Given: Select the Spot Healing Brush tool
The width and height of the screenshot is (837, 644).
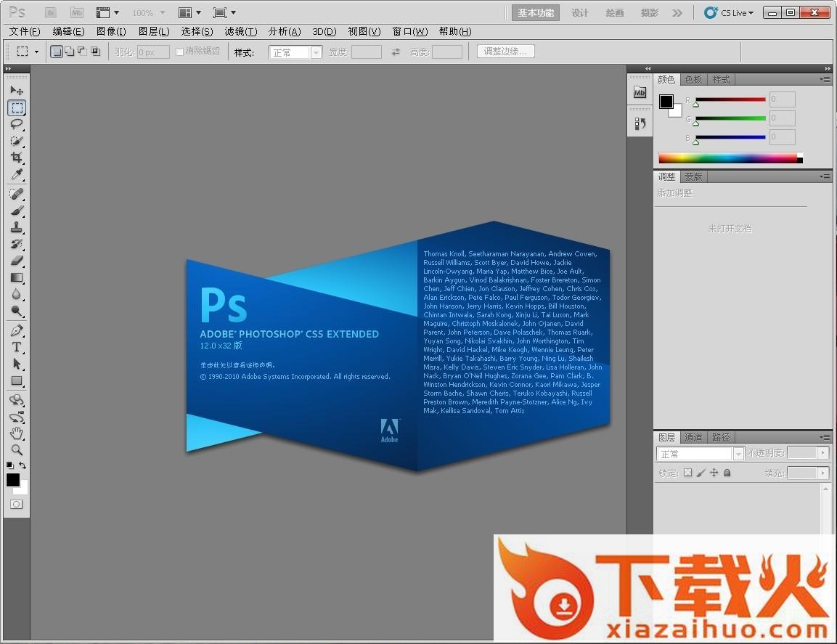Looking at the screenshot, I should (17, 194).
